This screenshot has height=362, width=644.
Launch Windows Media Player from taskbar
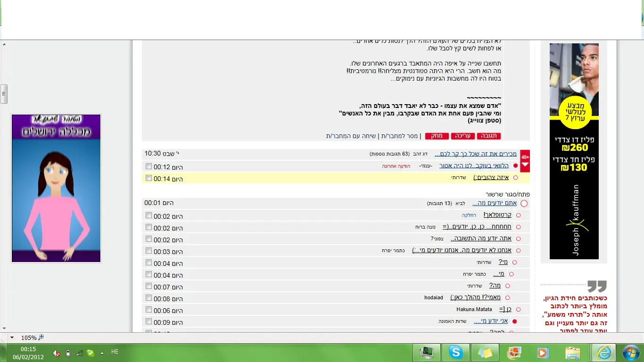click(543, 353)
